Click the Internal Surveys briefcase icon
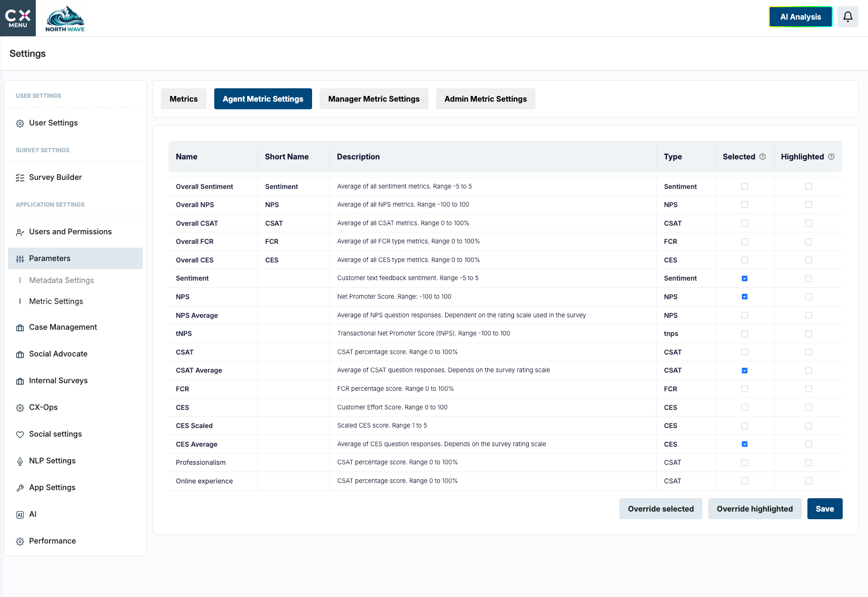This screenshot has width=868, height=597. (20, 381)
